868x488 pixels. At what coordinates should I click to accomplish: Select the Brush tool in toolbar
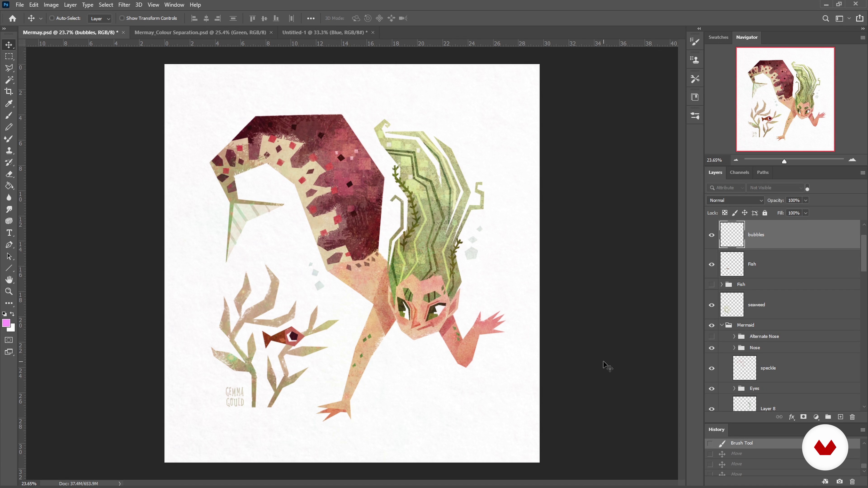coord(9,115)
